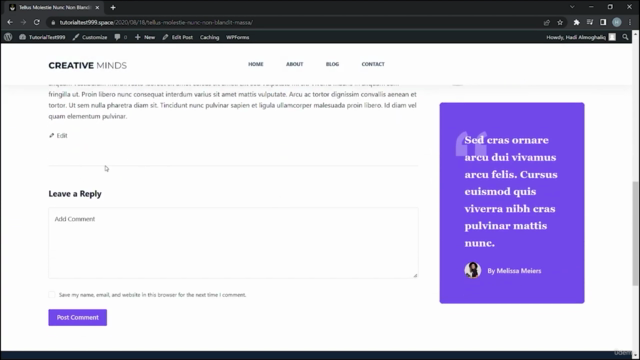
Task: Click the Leave a Reply heading
Action: tap(75, 194)
